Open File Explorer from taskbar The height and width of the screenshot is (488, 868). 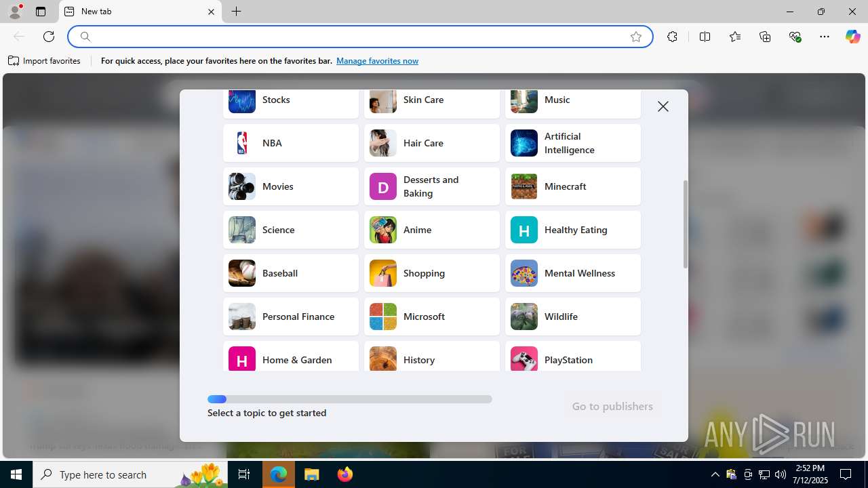pyautogui.click(x=312, y=474)
